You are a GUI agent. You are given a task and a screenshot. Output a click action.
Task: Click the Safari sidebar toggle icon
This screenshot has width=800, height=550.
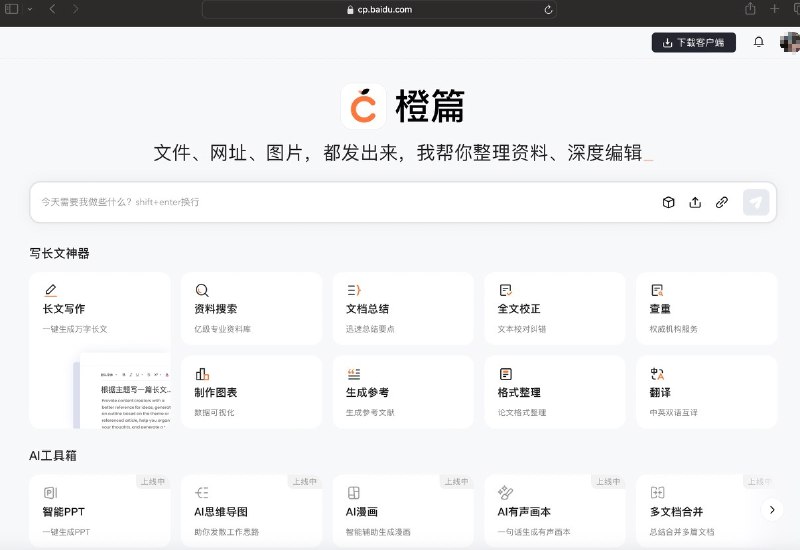(x=11, y=9)
